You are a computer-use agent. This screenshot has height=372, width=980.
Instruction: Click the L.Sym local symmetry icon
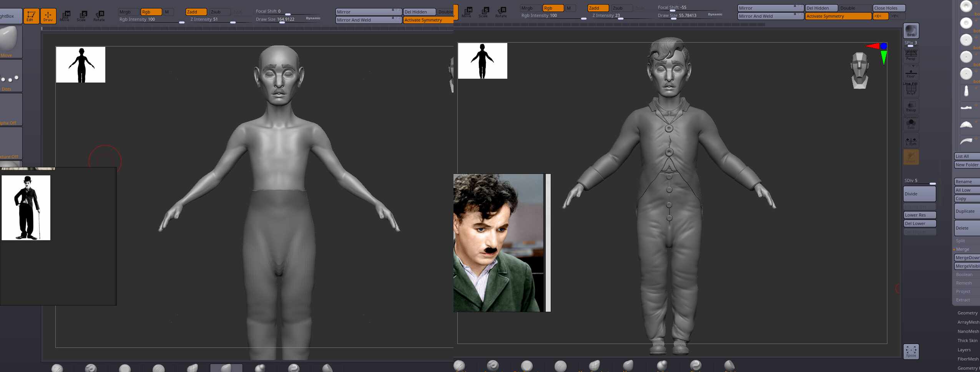911,141
